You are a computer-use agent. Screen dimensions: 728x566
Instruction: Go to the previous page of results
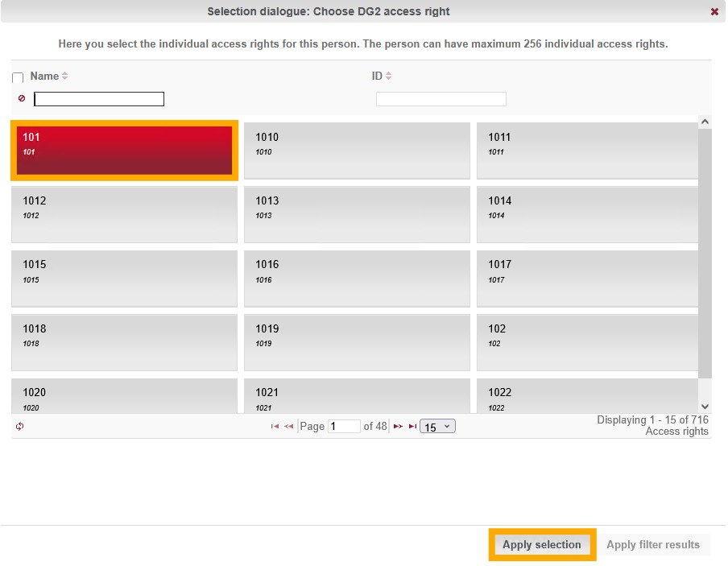tap(288, 427)
